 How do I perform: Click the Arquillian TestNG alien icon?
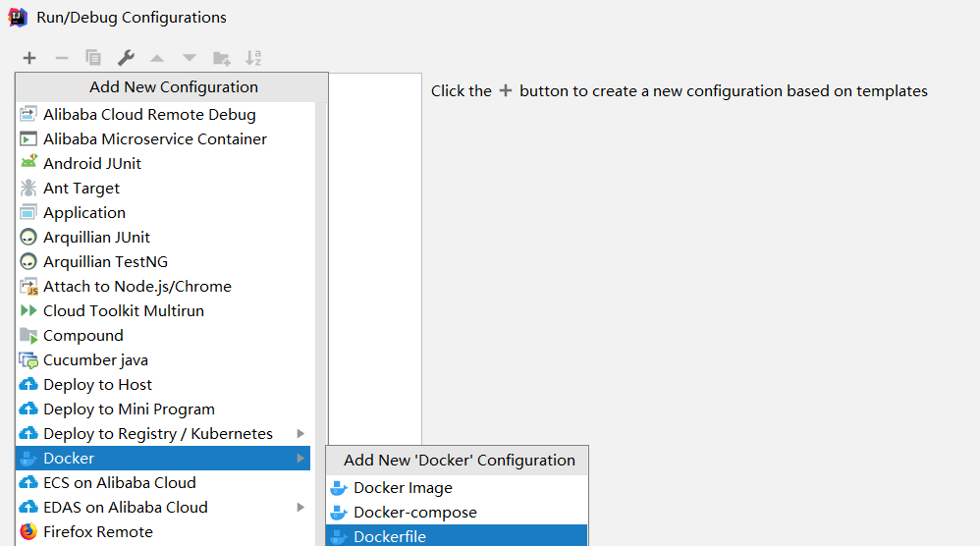tap(28, 262)
